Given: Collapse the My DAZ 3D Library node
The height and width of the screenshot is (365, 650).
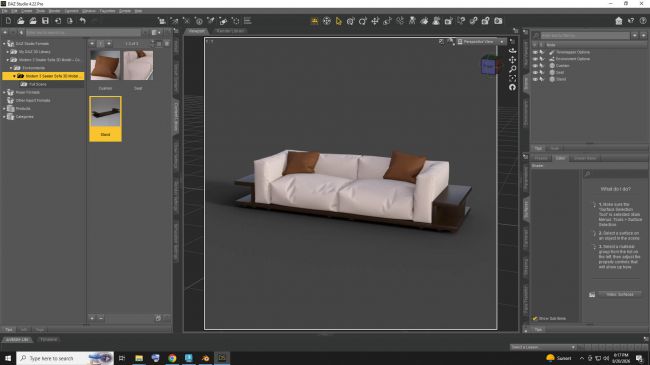Looking at the screenshot, I should (x=8, y=52).
